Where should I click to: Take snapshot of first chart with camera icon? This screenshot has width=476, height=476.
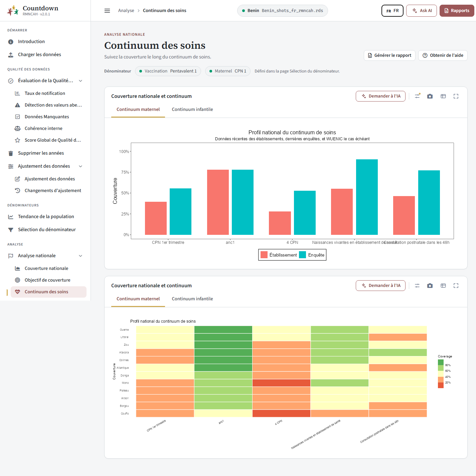[x=430, y=96]
